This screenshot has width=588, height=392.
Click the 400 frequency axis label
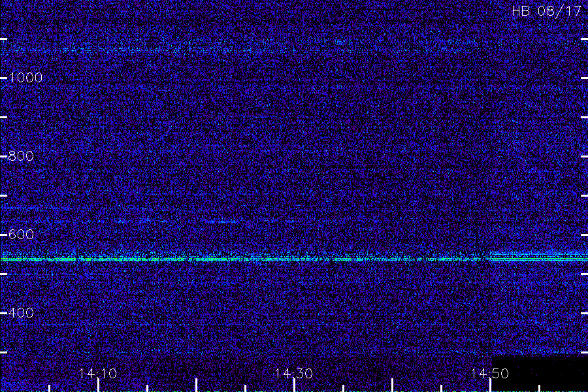coord(21,313)
